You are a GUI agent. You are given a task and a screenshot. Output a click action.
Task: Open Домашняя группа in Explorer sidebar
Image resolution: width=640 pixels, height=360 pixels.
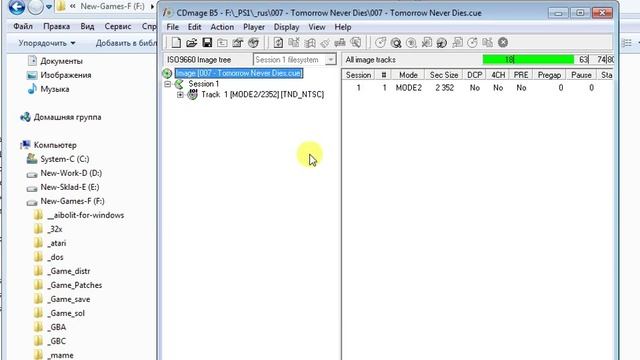tap(67, 117)
